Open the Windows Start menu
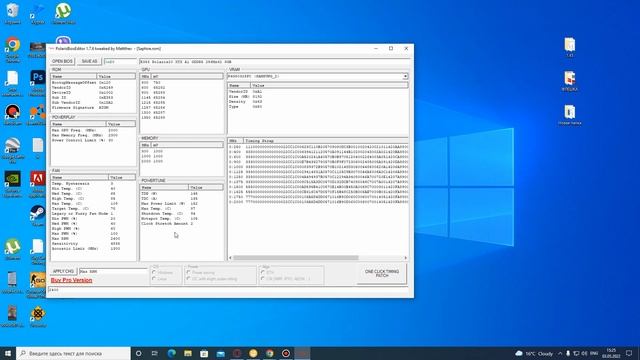640x360 pixels. click(x=8, y=353)
